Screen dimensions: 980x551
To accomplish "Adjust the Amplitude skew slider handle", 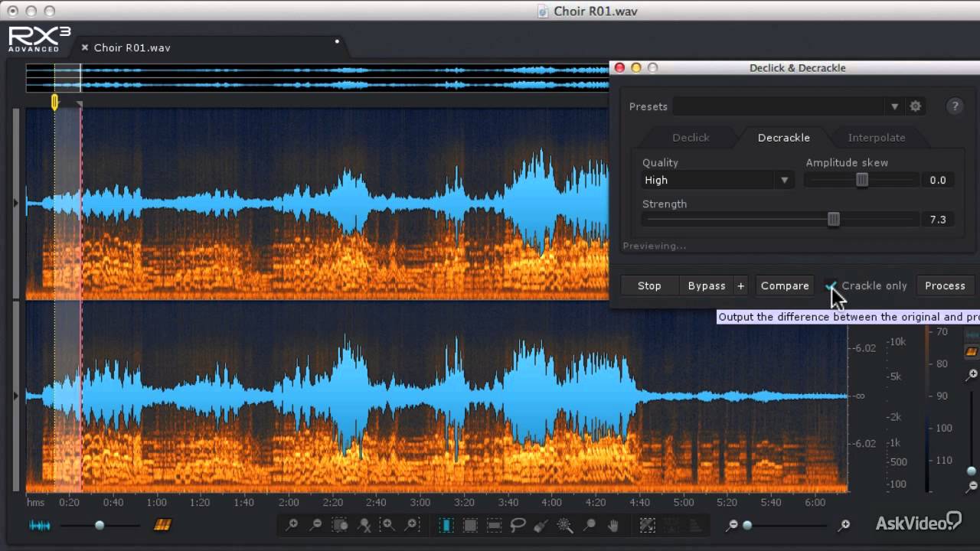I will [x=862, y=180].
